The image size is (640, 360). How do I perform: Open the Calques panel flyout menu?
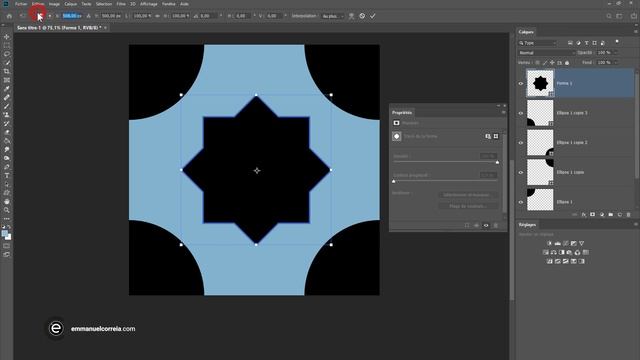(636, 32)
